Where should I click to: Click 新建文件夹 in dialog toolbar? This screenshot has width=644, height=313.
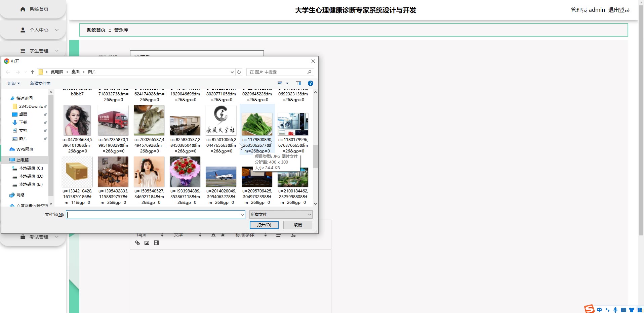(x=40, y=83)
